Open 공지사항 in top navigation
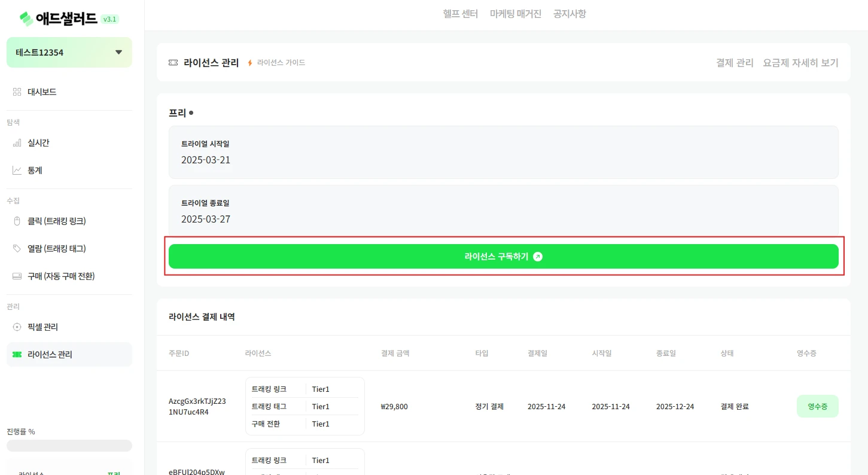 point(569,14)
